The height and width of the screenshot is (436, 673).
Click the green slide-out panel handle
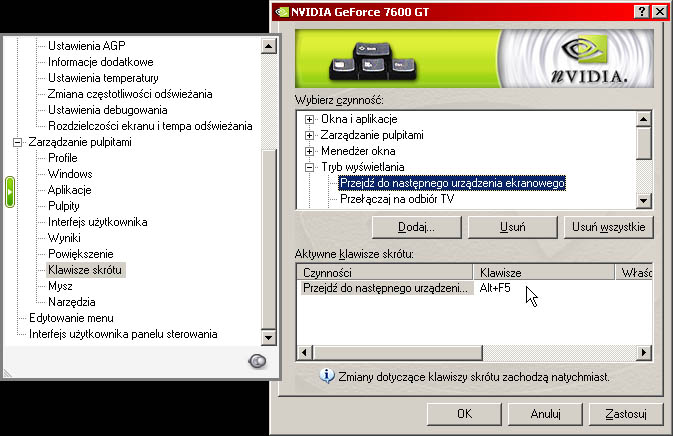pyautogui.click(x=10, y=192)
